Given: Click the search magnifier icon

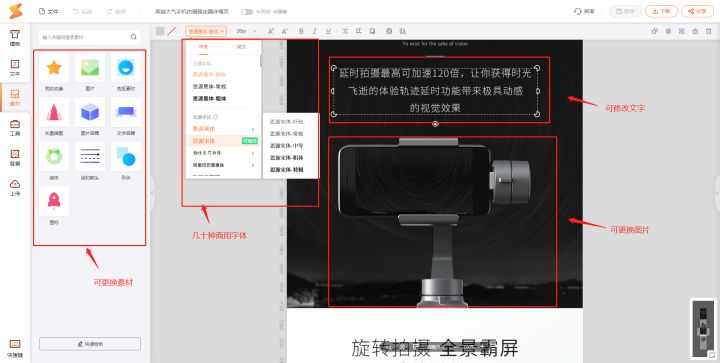Looking at the screenshot, I should (x=134, y=37).
